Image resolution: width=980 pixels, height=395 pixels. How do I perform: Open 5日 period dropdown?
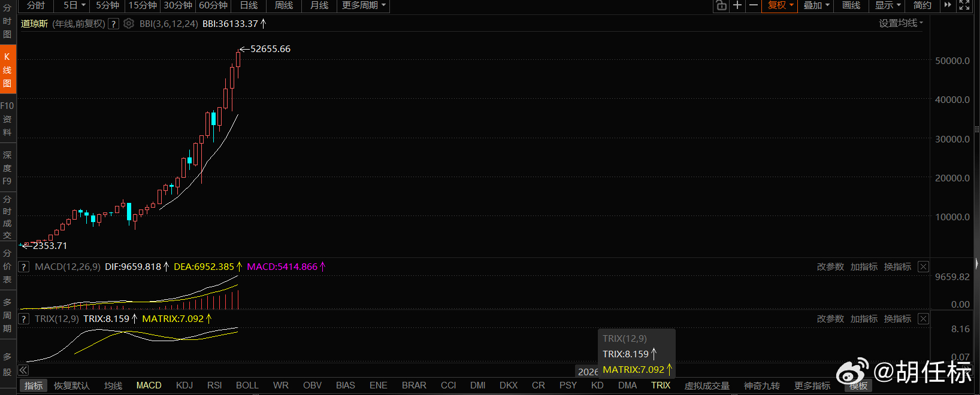(75, 5)
